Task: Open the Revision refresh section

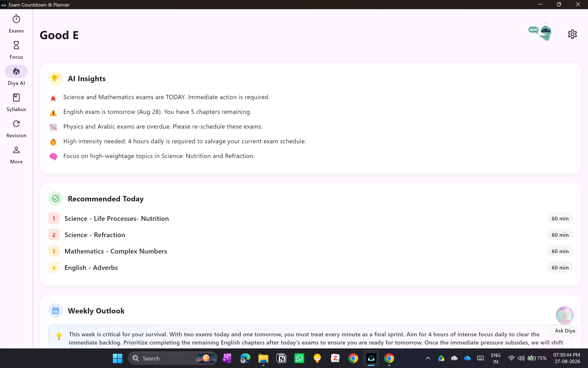Action: tap(16, 129)
